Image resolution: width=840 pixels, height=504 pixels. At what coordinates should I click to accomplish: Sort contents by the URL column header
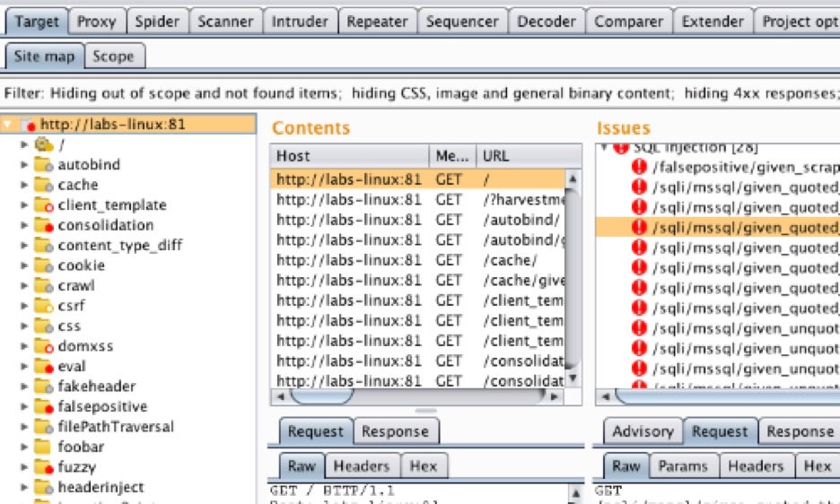(x=521, y=155)
